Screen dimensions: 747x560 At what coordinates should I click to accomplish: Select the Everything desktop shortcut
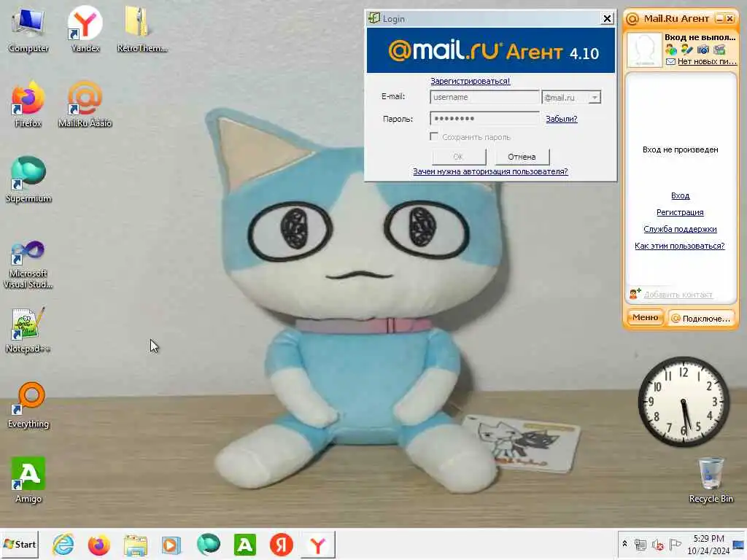[x=28, y=405]
